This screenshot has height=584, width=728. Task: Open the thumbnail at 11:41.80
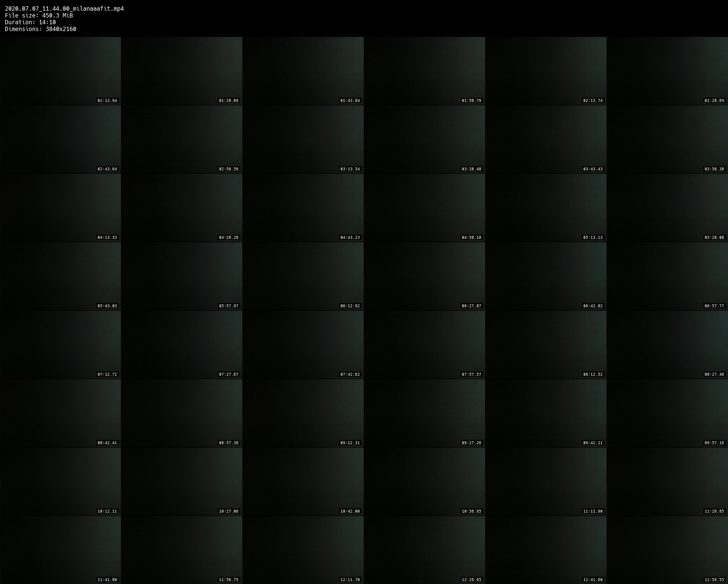point(60,550)
